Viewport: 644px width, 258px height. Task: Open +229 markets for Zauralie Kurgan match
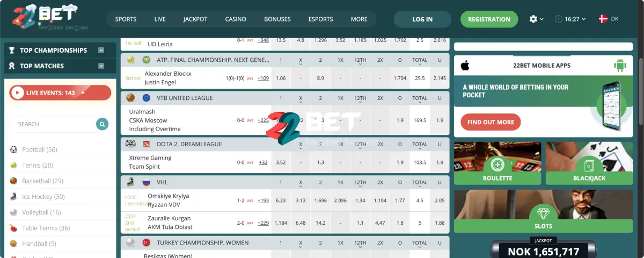click(263, 223)
